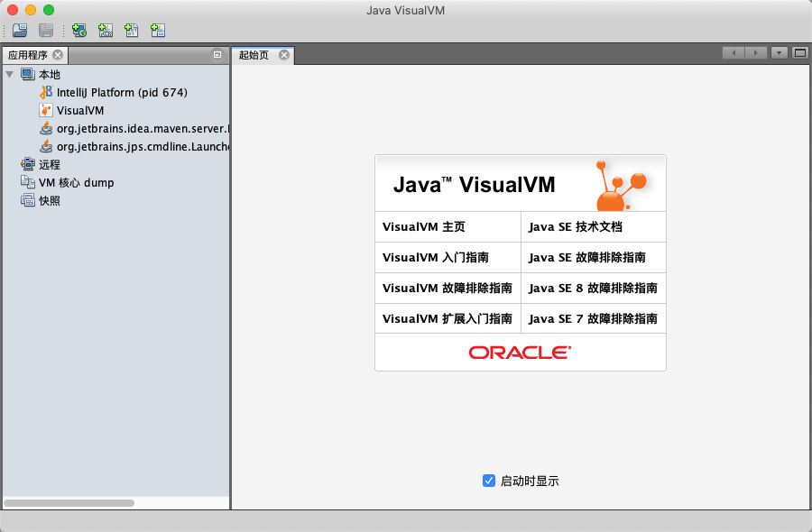Screen dimensions: 812x532
Task: Click the greyed-out Save toolbar icon
Action: [46, 31]
